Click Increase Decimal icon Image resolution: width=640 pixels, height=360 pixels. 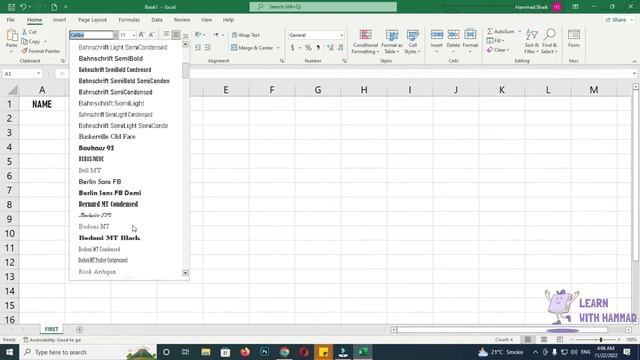pyautogui.click(x=330, y=48)
